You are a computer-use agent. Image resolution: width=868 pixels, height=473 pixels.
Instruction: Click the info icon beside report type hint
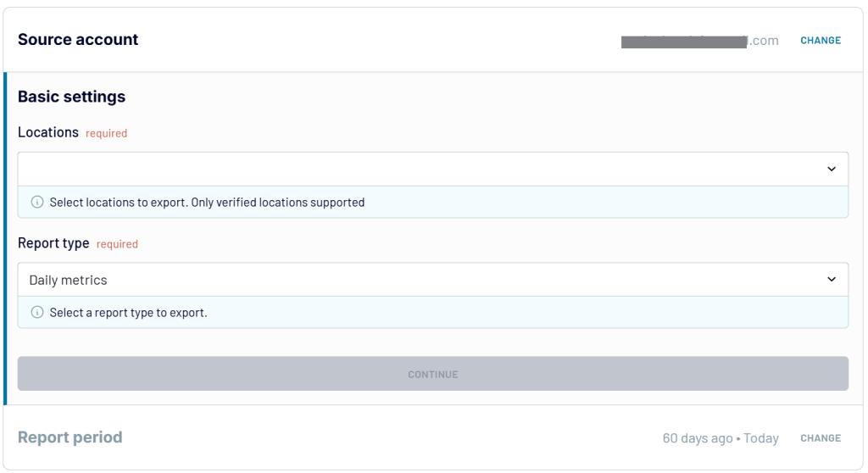click(37, 312)
